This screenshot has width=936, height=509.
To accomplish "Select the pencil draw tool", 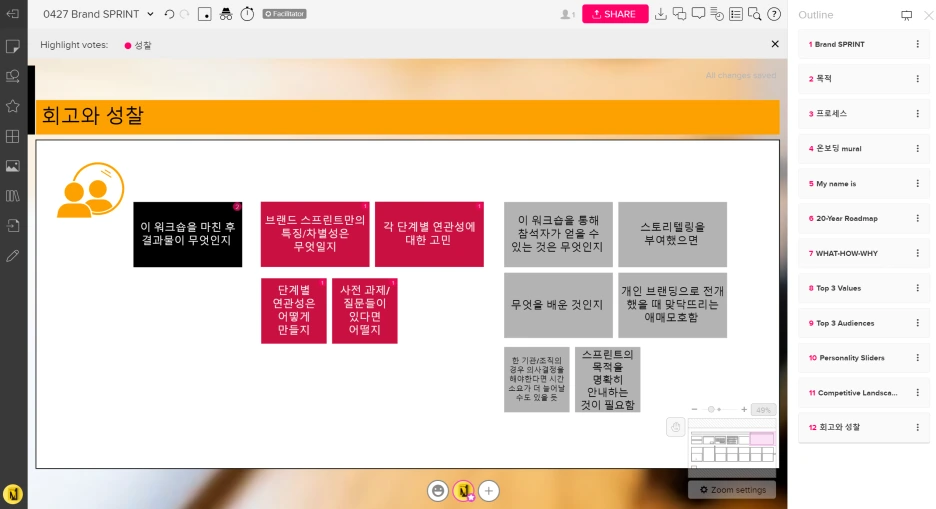I will [x=13, y=256].
